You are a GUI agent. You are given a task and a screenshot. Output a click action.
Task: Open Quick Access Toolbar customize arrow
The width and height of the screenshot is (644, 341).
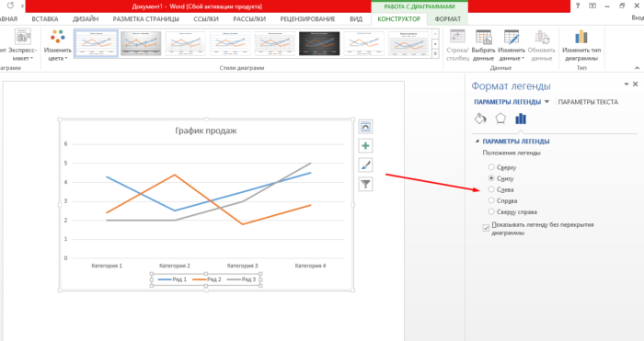click(x=23, y=6)
